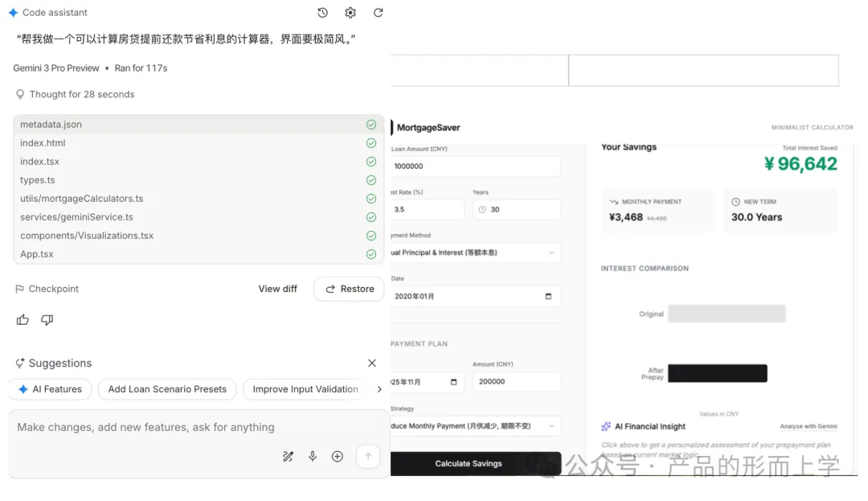Viewport: 868px width, 501px height.
Task: Click the Restore button
Action: [349, 290]
